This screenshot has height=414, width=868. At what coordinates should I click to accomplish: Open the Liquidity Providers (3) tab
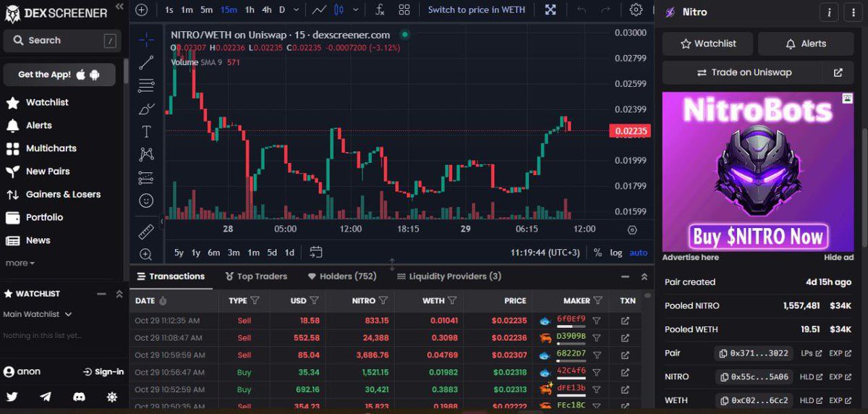point(448,276)
